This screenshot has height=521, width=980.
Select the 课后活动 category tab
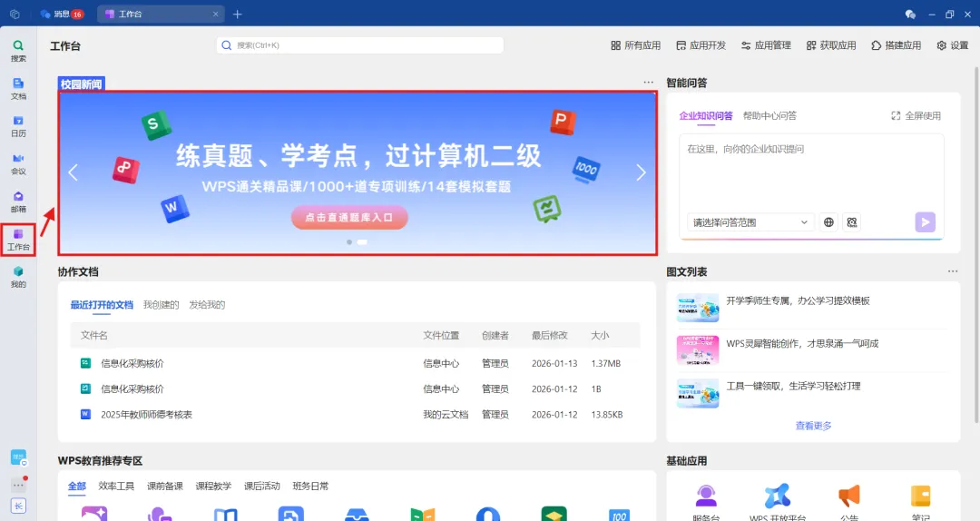[x=262, y=486]
